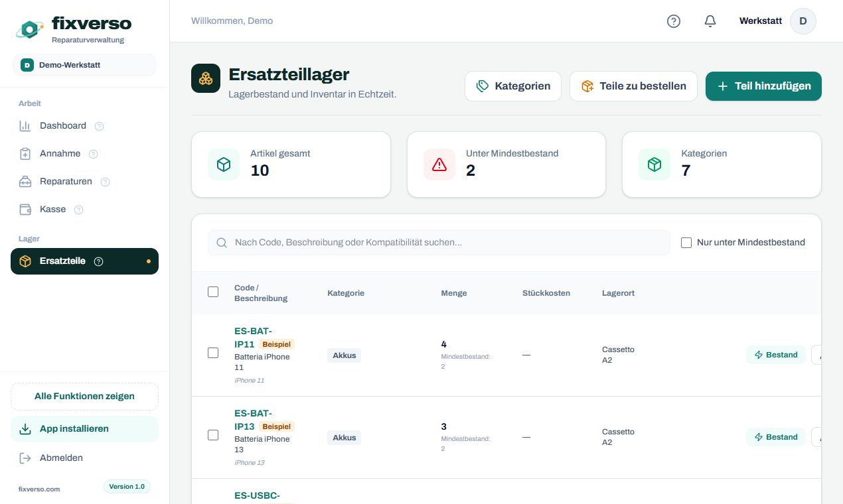Select Ersatzteile in the sidebar
The width and height of the screenshot is (843, 504).
[84, 261]
